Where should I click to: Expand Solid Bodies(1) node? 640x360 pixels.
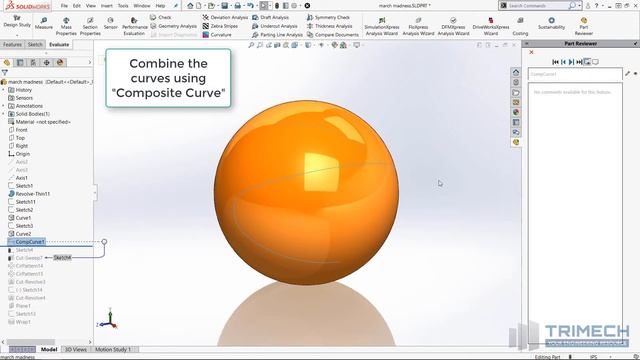tap(4, 114)
